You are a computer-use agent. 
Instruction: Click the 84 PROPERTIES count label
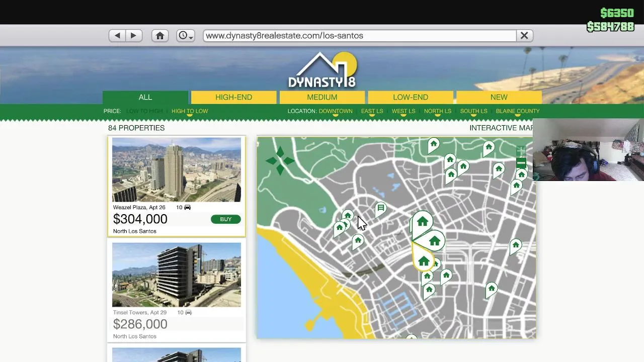click(136, 128)
